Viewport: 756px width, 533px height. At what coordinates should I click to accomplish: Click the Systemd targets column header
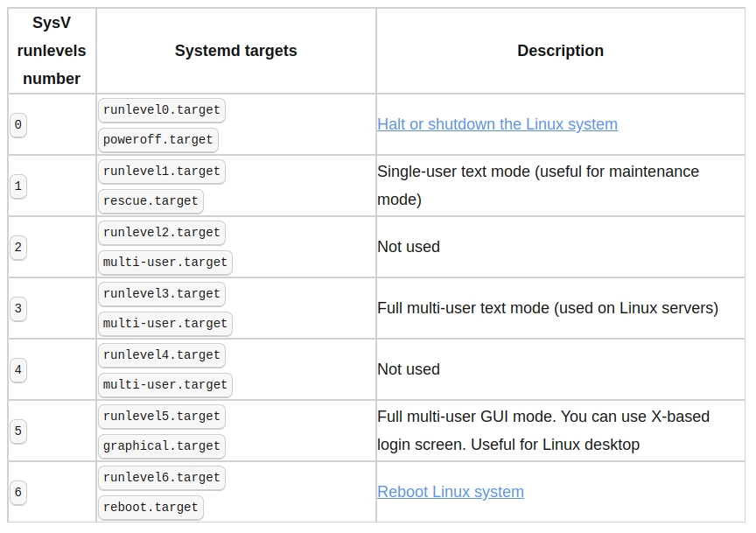pos(235,51)
